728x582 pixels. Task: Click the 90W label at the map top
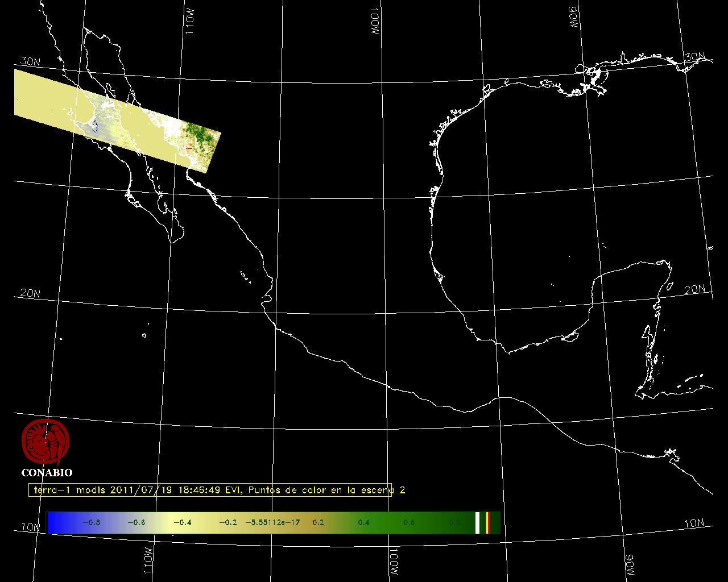(573, 17)
